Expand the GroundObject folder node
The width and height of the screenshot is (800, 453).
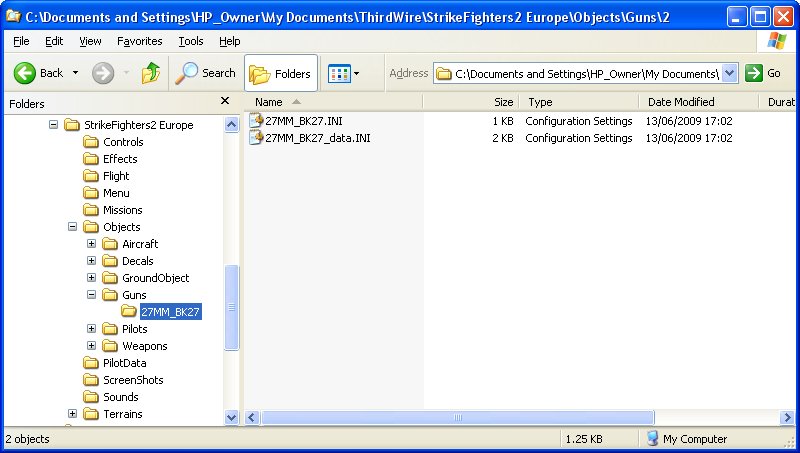pyautogui.click(x=91, y=278)
